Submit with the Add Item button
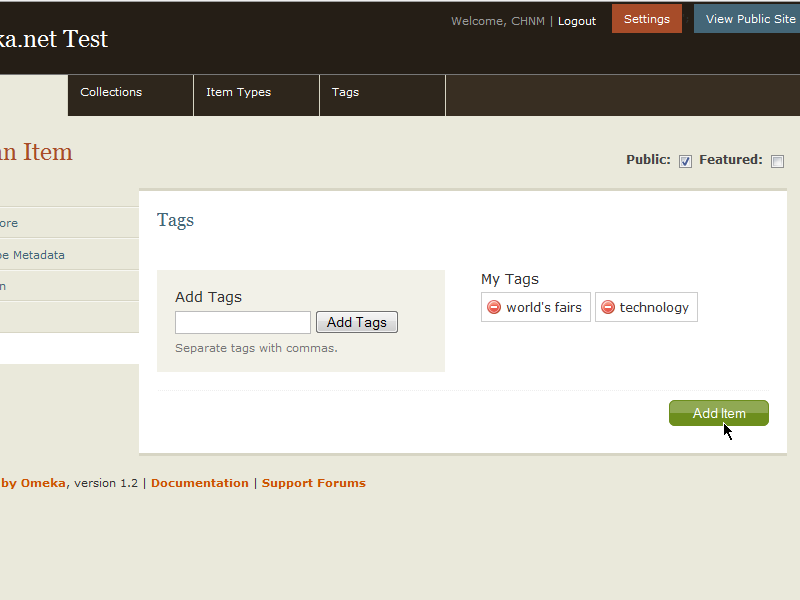Viewport: 800px width, 600px height. 718,413
